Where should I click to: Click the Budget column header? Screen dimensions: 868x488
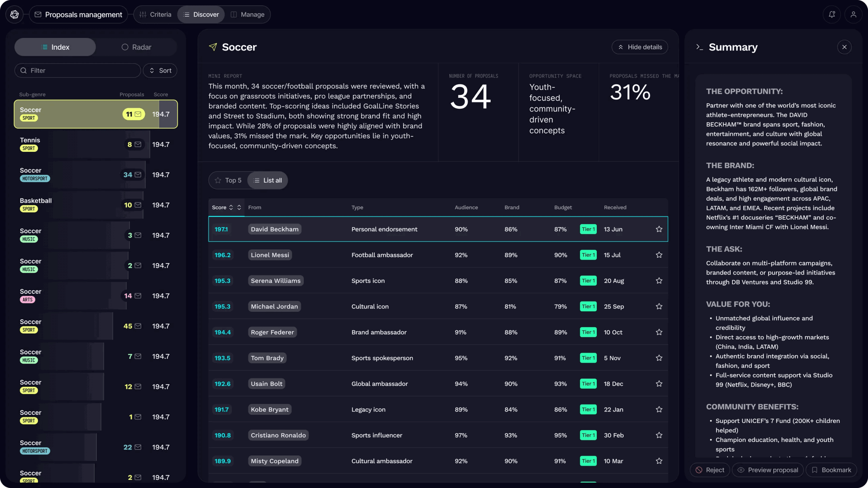coord(563,208)
